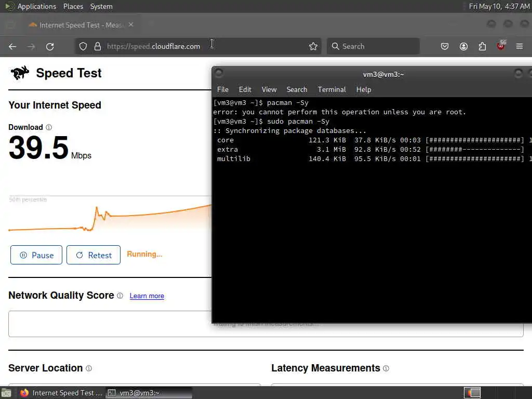Click the Cloudflare speed test rabbit logo

coord(20,73)
